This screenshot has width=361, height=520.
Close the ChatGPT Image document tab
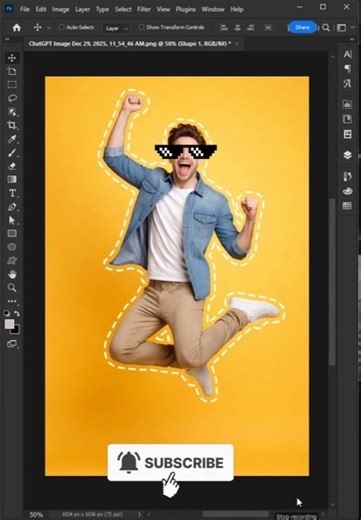pos(237,44)
